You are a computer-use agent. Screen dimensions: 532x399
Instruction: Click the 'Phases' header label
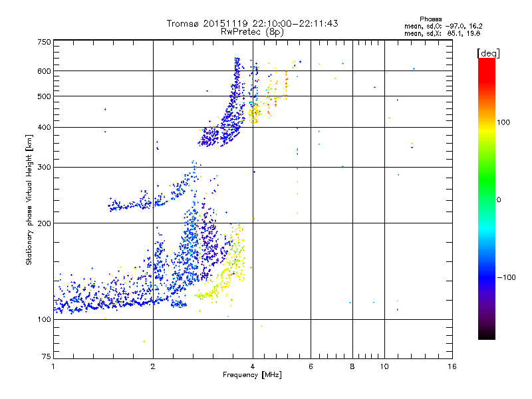pyautogui.click(x=430, y=19)
